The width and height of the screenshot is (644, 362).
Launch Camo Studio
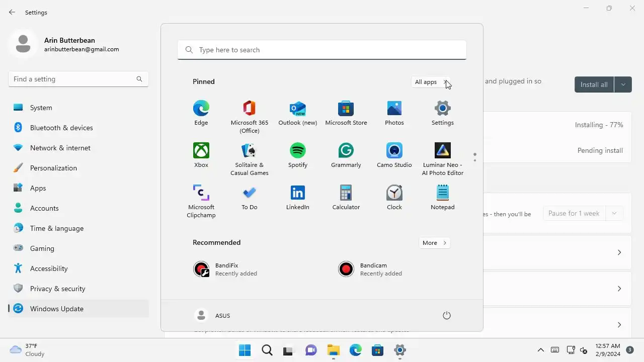(x=394, y=155)
